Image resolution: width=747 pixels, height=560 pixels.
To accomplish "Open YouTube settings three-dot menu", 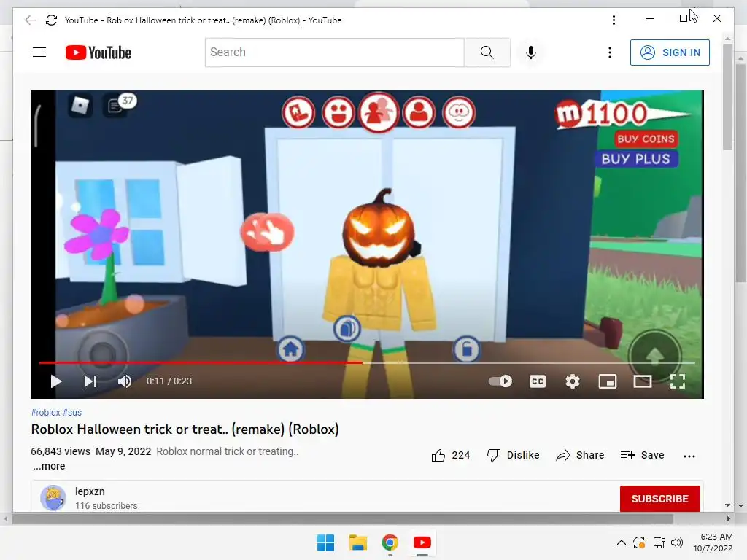I will (x=609, y=52).
